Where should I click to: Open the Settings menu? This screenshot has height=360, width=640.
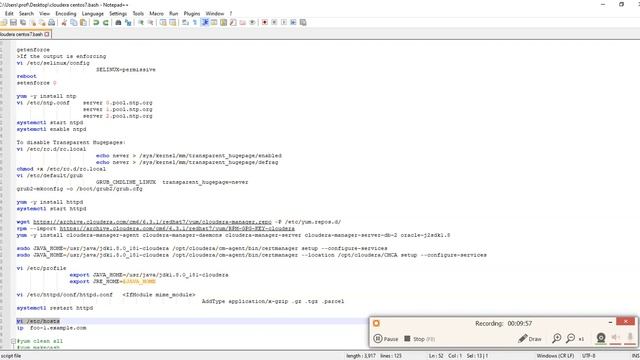click(118, 13)
